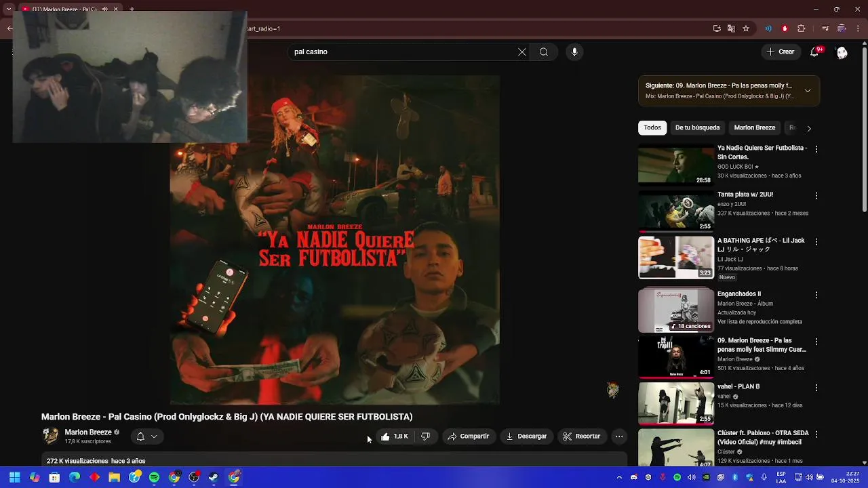This screenshot has height=488, width=868.
Task: Open Bluetooth tray icon
Action: [x=735, y=477]
